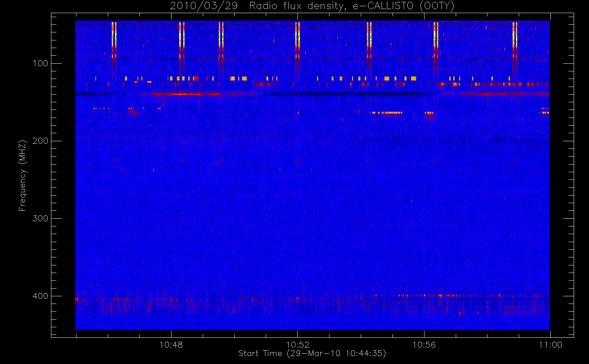Select the '300' frequency axis label
589x364 pixels.
[40, 218]
